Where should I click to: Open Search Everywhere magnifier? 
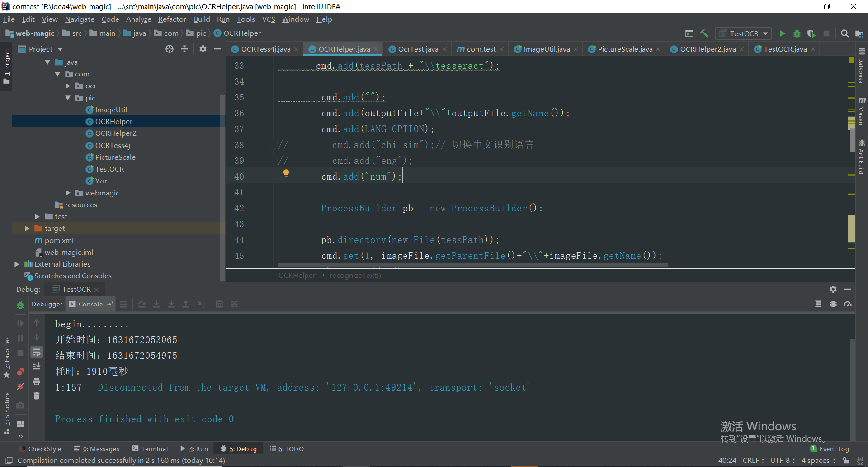click(x=844, y=33)
